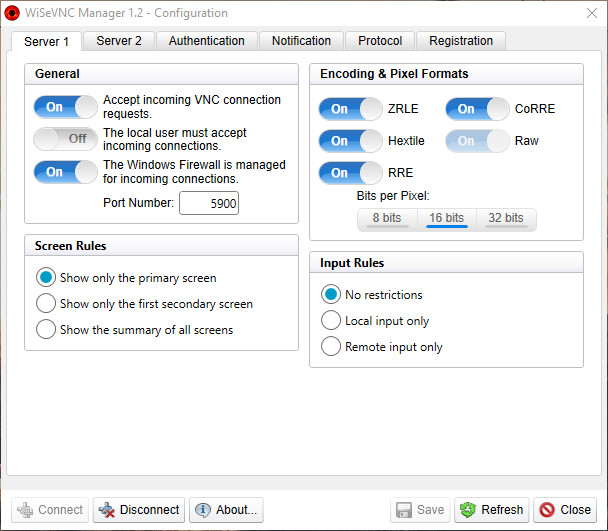
Task: Click the Disconnect button label
Action: point(150,510)
